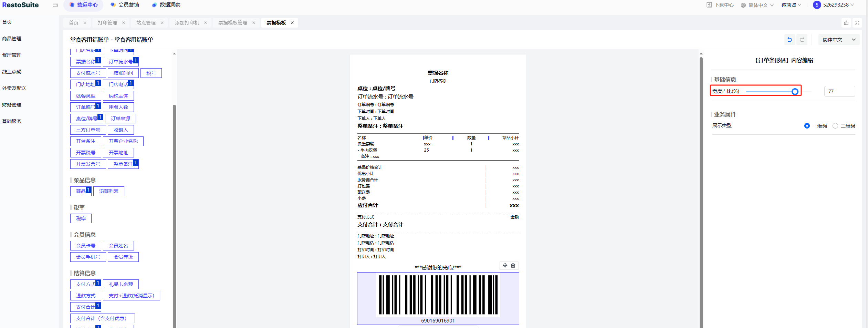
Task: Close the 票据模板管理 tab
Action: coord(254,23)
